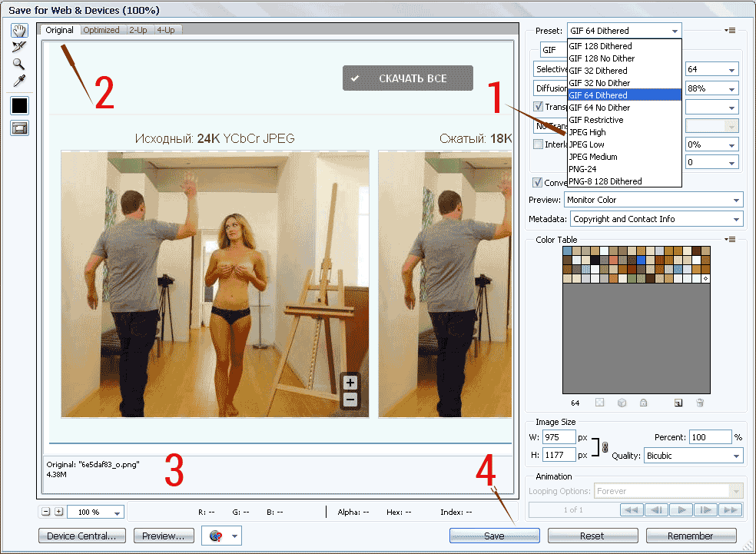This screenshot has width=756, height=554.
Task: Toggle the constrain proportions link icon
Action: [x=605, y=447]
